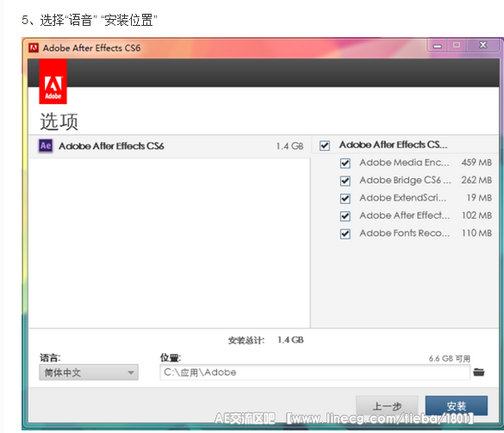Open the 简体中文 language dropdown
Viewport: 504px width, 433px height.
tap(89, 372)
